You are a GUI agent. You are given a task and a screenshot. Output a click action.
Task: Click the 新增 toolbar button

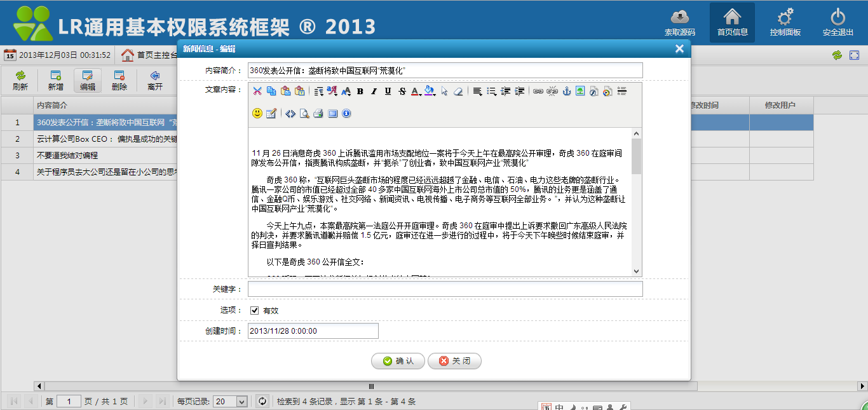55,81
